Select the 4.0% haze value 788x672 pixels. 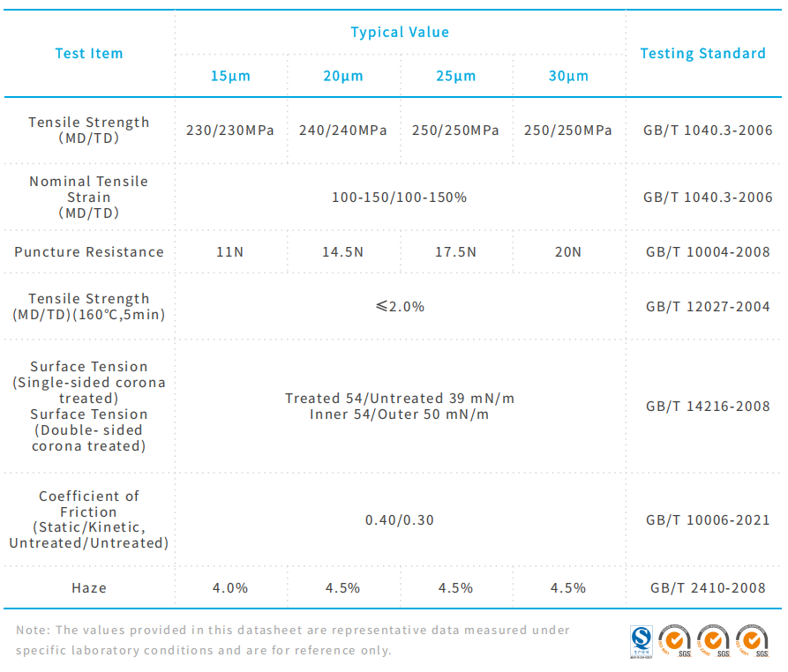pyautogui.click(x=230, y=588)
